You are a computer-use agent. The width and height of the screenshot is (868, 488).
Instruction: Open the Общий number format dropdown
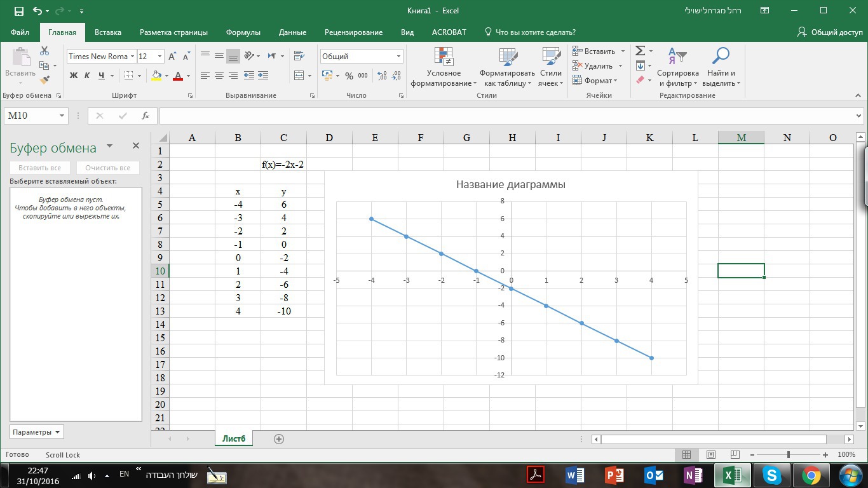click(x=398, y=57)
